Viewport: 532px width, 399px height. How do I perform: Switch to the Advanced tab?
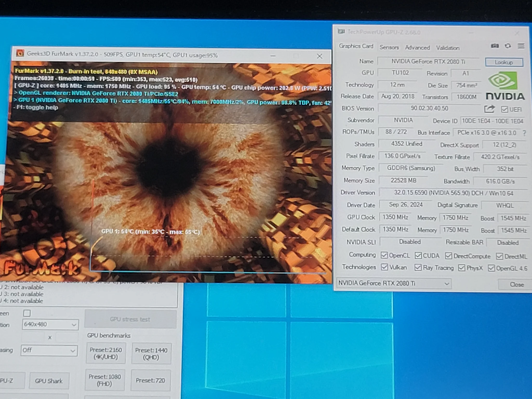(x=417, y=48)
